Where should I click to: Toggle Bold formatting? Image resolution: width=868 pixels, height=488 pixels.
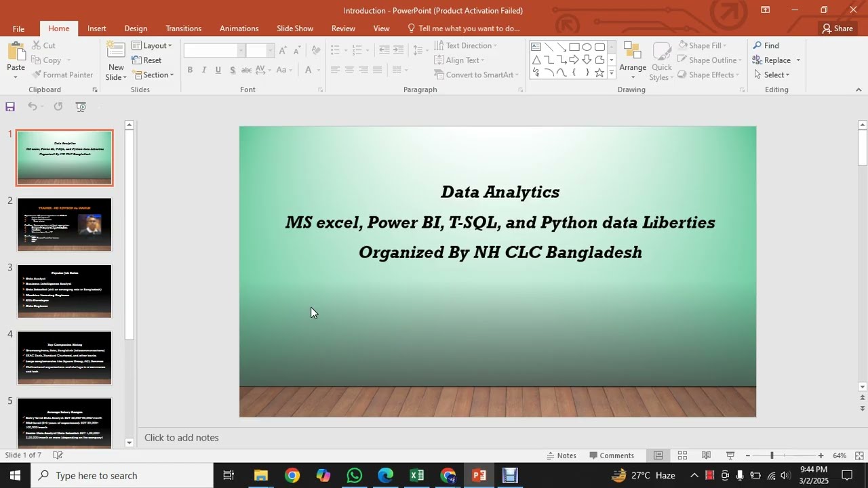coord(190,70)
